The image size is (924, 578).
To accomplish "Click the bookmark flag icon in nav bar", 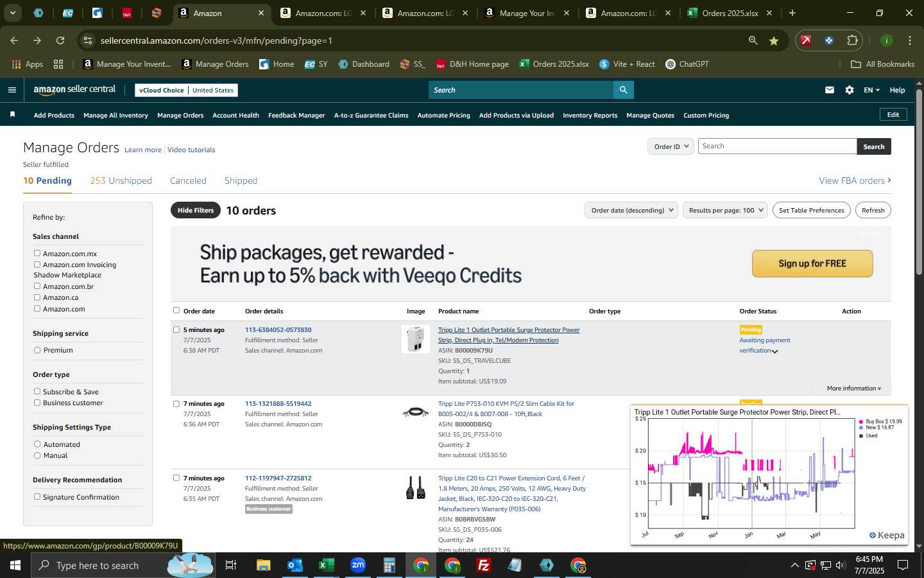I will pyautogui.click(x=12, y=114).
